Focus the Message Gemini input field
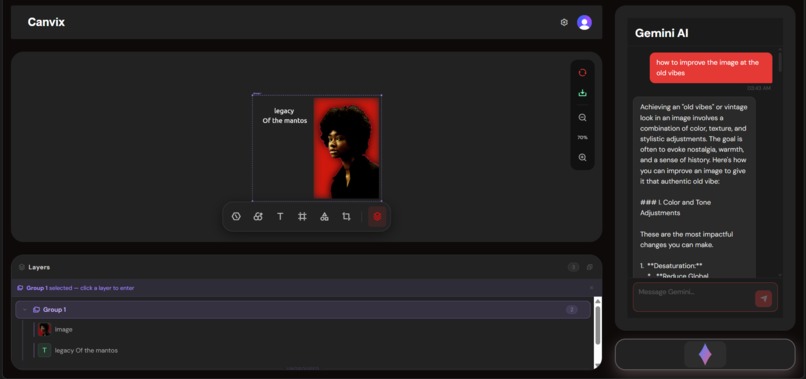This screenshot has width=806, height=379. pos(693,297)
